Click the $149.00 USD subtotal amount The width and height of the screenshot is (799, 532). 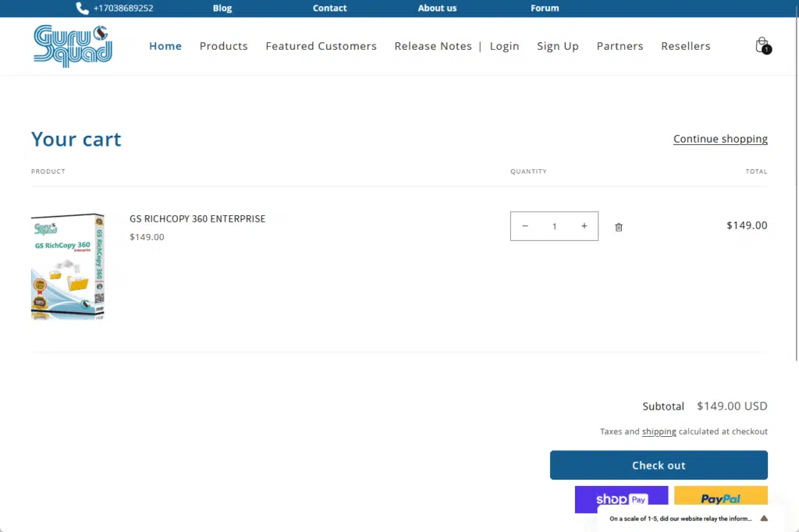click(x=732, y=406)
